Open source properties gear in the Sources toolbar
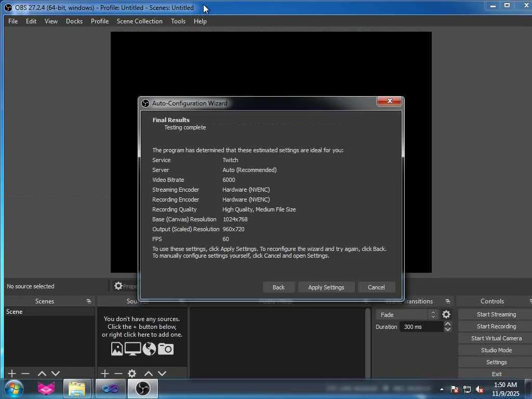 pos(132,373)
